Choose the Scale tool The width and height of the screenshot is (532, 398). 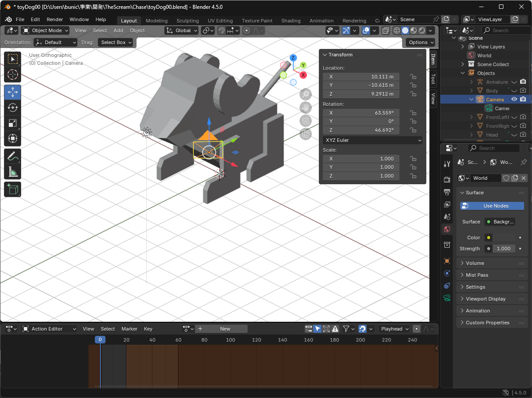13,123
